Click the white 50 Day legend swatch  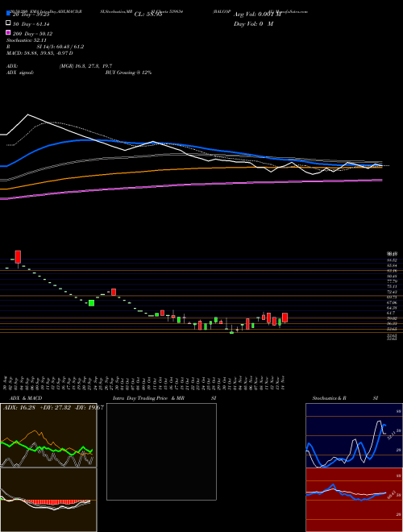(x=8, y=23)
